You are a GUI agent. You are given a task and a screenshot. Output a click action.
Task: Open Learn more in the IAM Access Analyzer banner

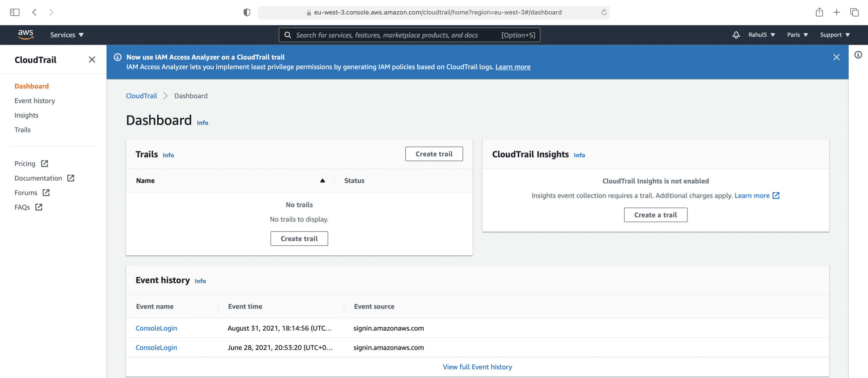coord(512,67)
